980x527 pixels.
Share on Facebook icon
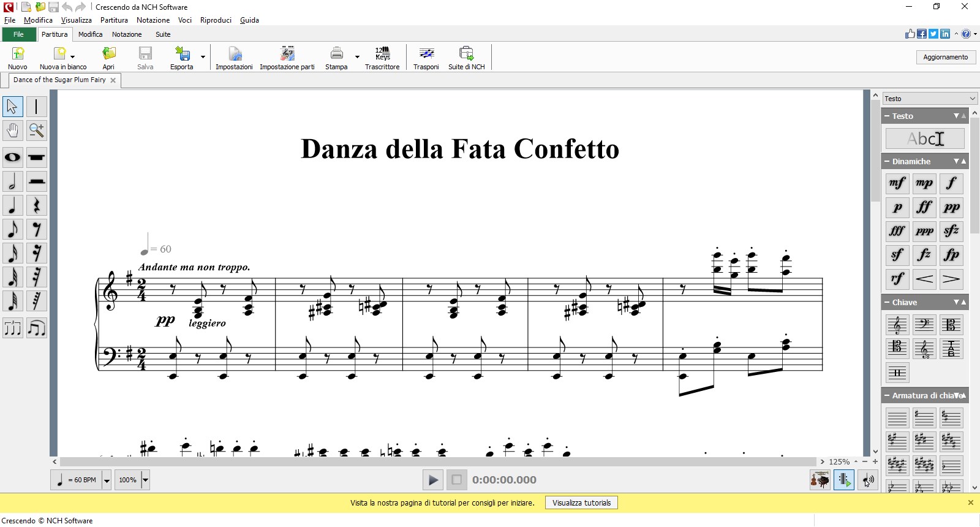click(x=922, y=34)
